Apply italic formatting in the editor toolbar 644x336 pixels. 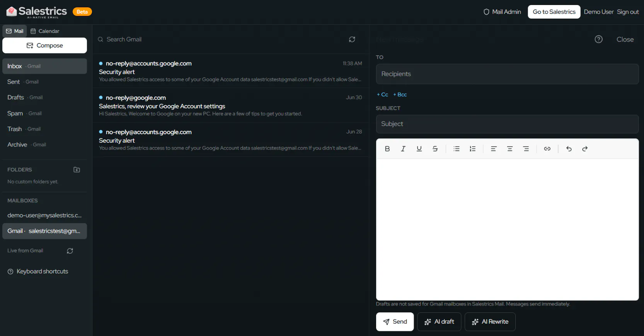point(403,149)
